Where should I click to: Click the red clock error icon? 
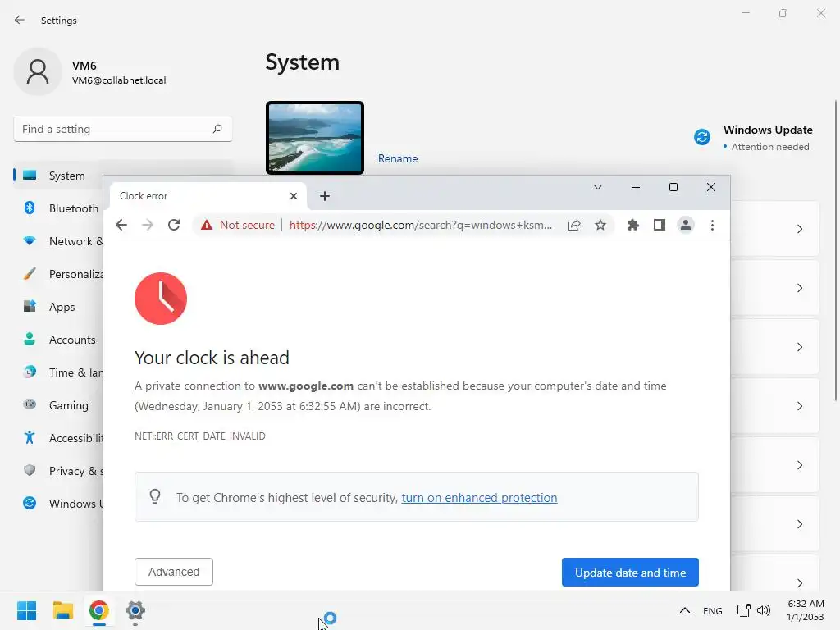tap(161, 299)
